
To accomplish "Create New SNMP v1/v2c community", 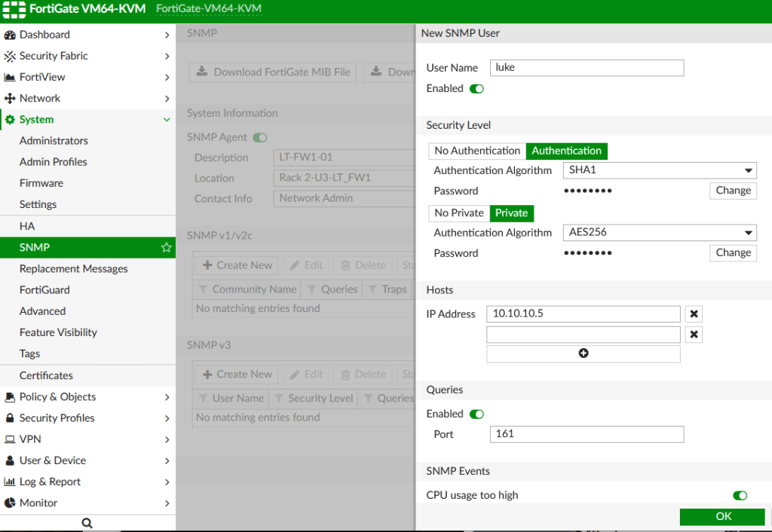I will (237, 265).
